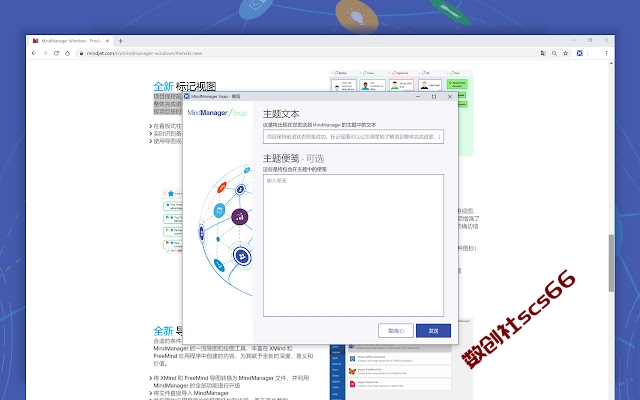Screen dimensions: 640x400
Task: Click the topic text input field
Action: 353,137
